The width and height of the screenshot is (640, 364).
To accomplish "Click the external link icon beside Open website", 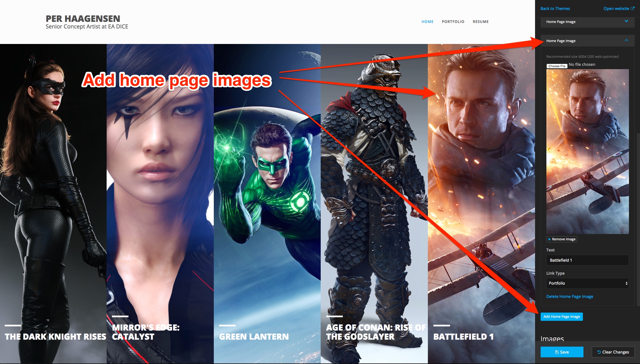I will (x=633, y=8).
